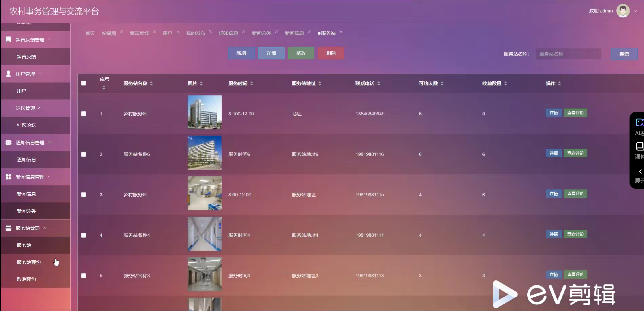Sort by 联系电话 column arrows

coord(378,83)
